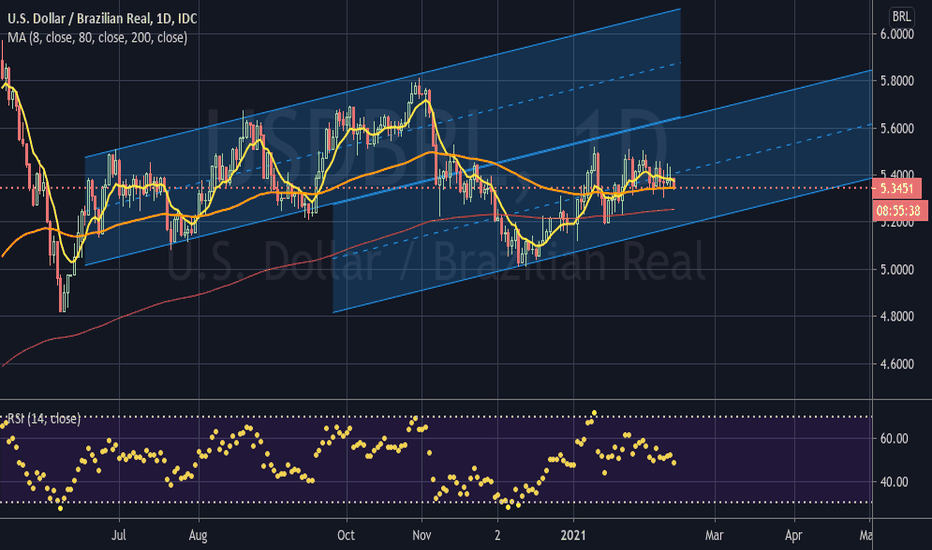
Task: Click the 4.8000 price axis label
Action: 896,316
